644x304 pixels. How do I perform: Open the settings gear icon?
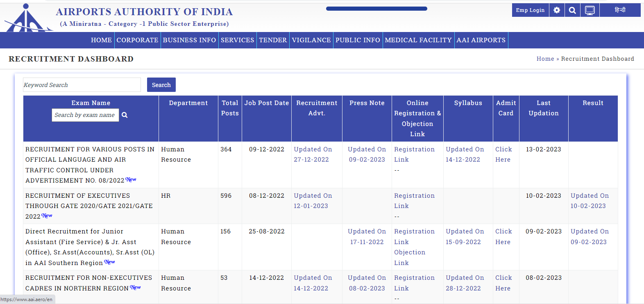pos(556,10)
